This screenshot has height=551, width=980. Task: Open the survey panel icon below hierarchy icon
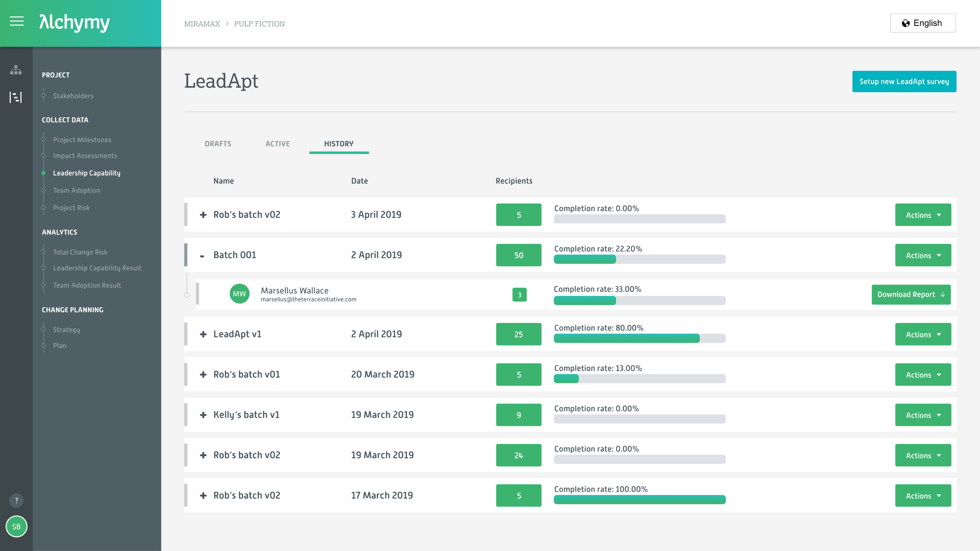point(16,97)
